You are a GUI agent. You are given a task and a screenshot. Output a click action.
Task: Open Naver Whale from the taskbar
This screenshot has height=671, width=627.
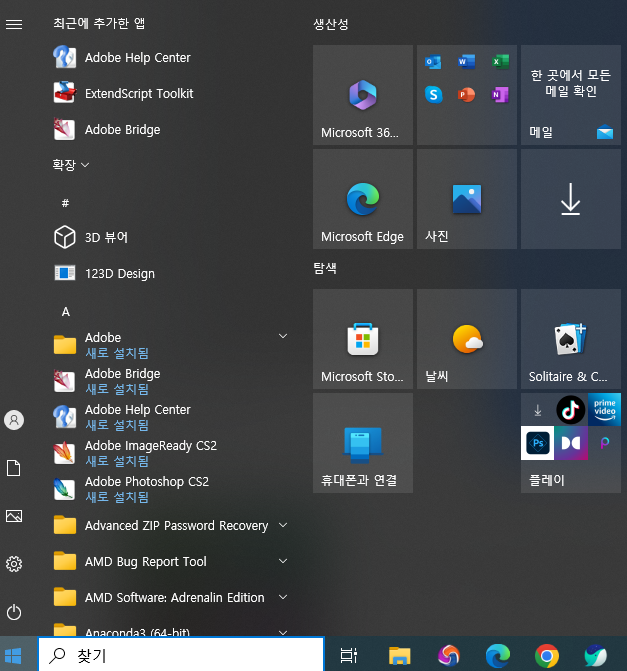(x=595, y=655)
